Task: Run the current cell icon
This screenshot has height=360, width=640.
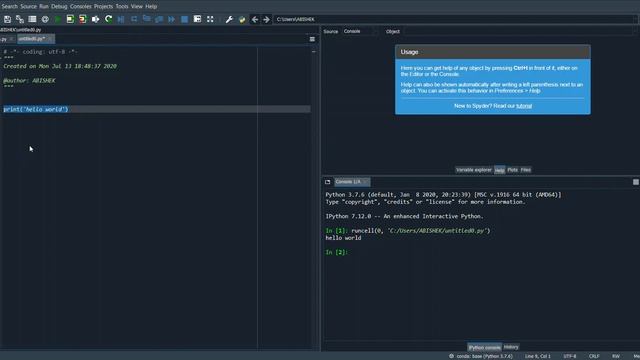Action: click(x=70, y=19)
